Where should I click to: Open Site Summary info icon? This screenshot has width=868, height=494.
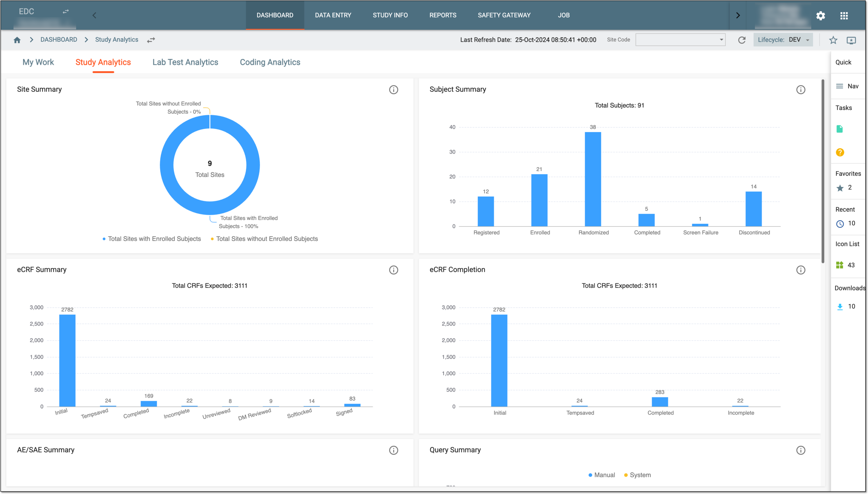pos(393,90)
